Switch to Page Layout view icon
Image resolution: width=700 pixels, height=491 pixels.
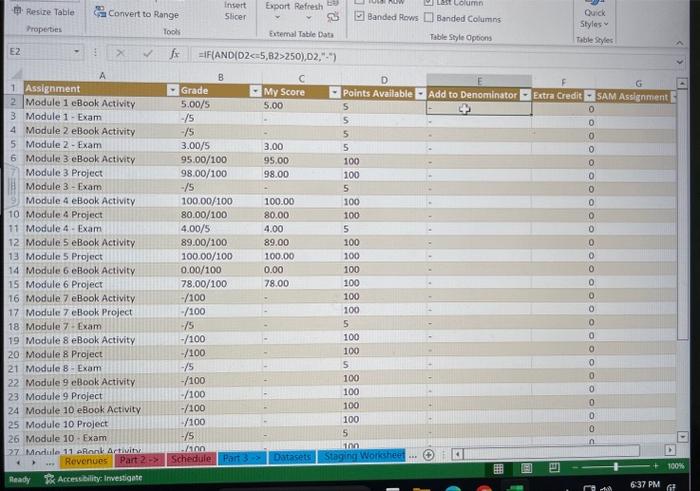526,468
